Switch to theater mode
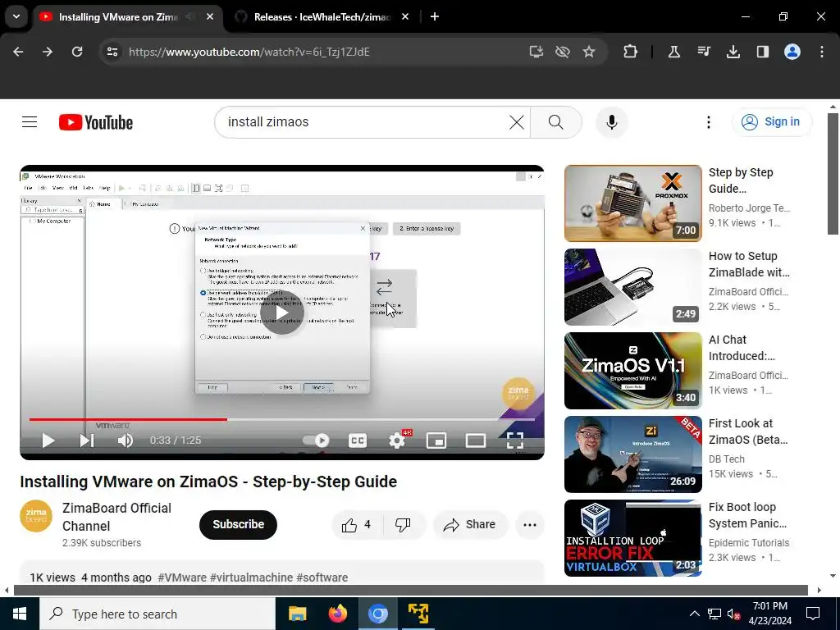This screenshot has height=630, width=840. click(x=475, y=441)
